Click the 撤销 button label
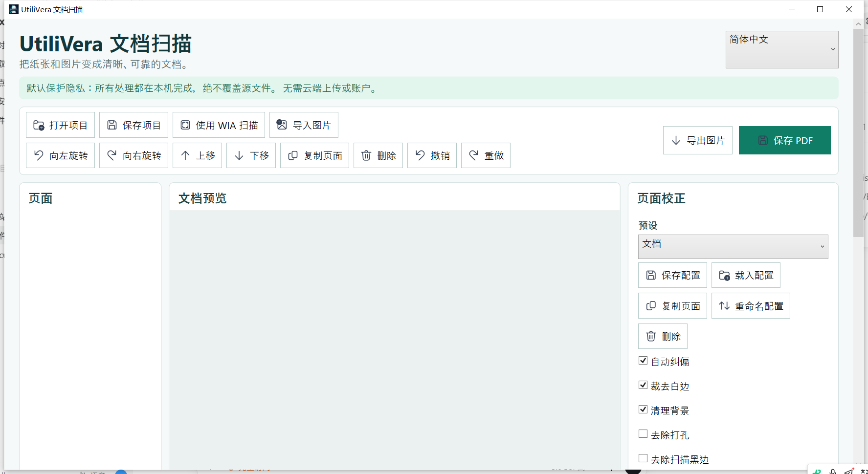868x474 pixels. 440,155
